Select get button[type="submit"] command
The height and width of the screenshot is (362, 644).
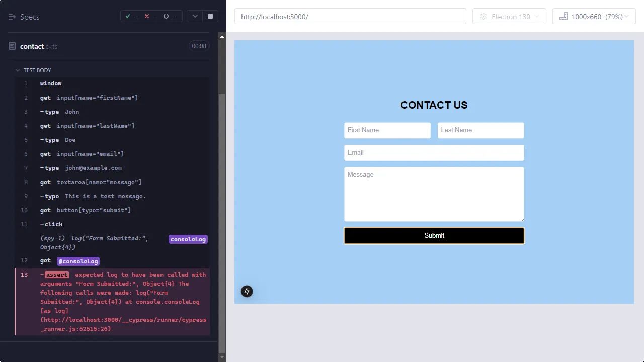click(113, 210)
